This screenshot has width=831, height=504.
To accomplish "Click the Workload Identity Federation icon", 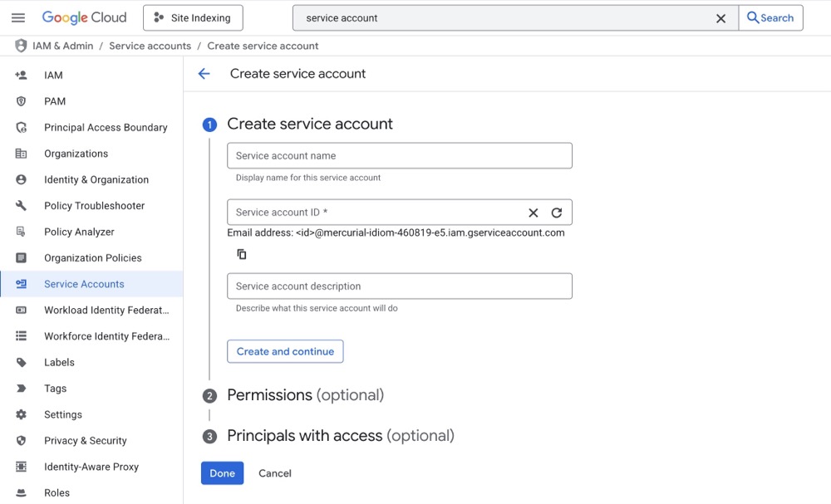I will point(22,310).
